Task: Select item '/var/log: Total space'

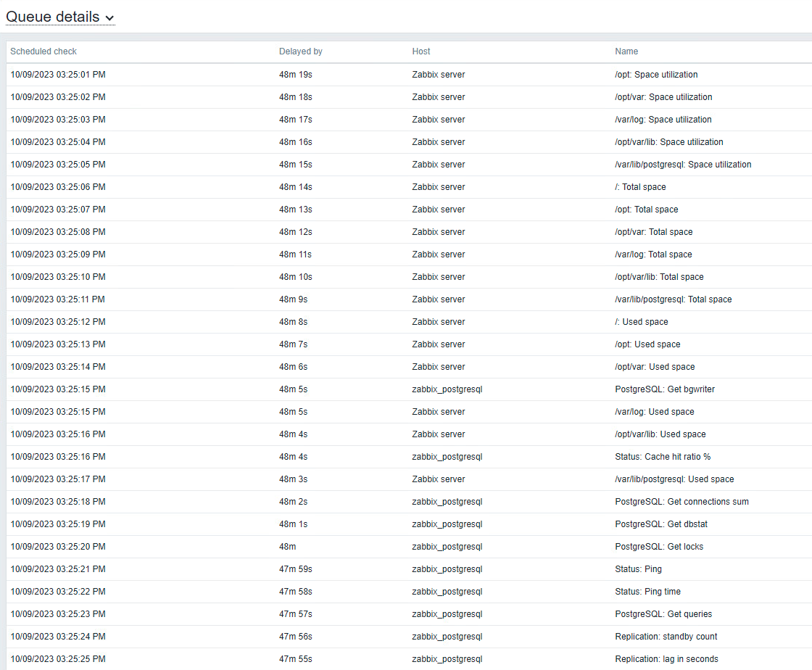Action: tap(653, 255)
